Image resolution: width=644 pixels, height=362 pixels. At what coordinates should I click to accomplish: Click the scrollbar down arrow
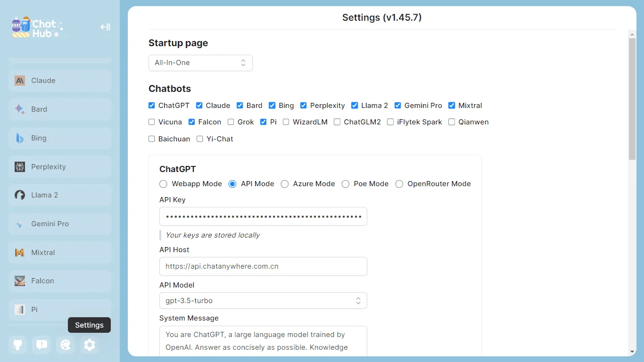[x=632, y=352]
